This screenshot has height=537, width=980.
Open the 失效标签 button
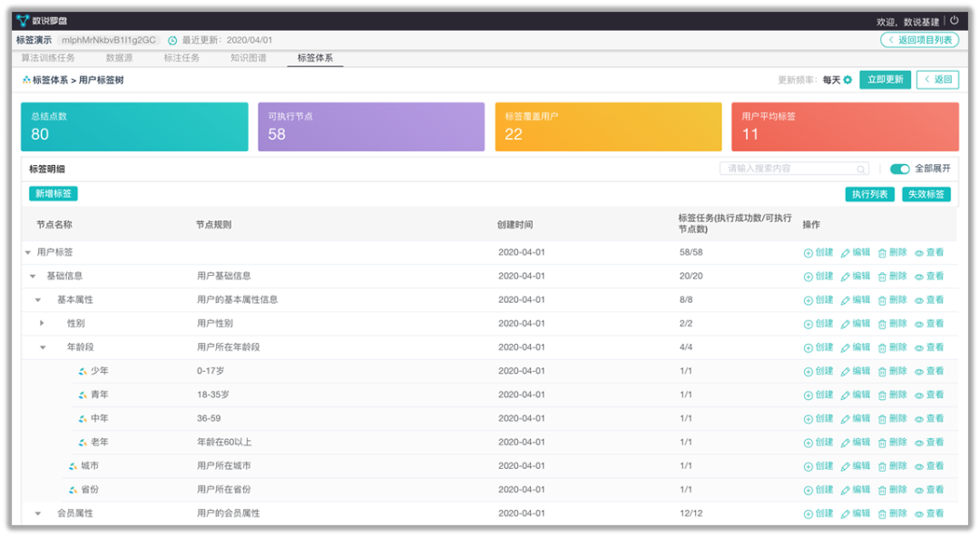pos(926,194)
